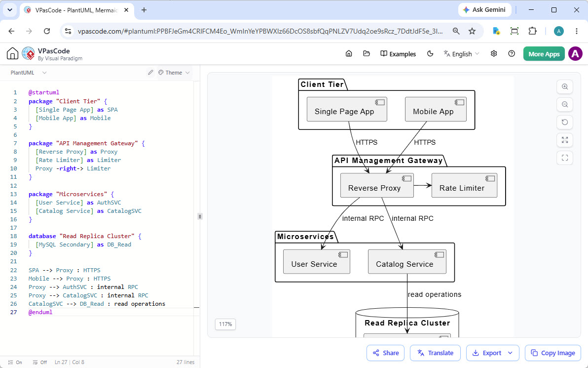Open the home page from the toolbar house icon
This screenshot has height=368, width=588.
pos(349,54)
